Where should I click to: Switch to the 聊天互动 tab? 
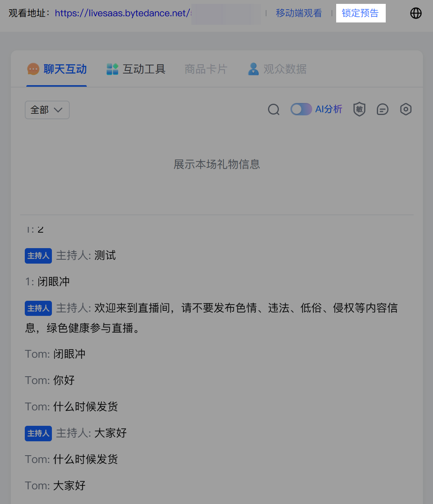[57, 69]
